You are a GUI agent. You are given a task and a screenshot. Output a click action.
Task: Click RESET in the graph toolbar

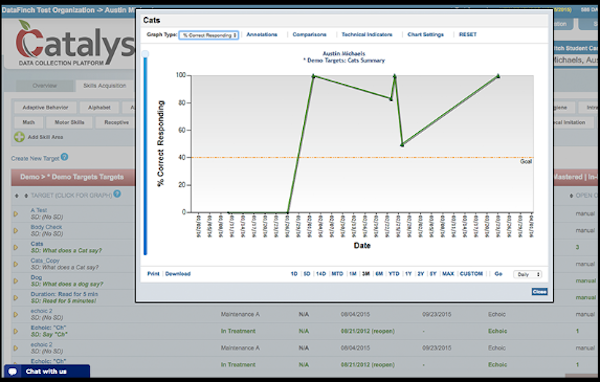click(x=468, y=34)
